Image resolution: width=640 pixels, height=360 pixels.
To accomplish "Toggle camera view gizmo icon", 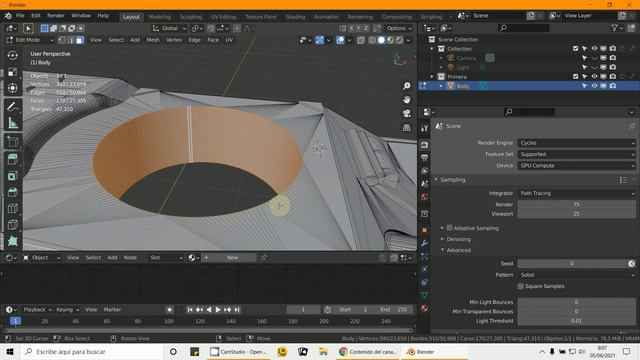I will [x=407, y=113].
